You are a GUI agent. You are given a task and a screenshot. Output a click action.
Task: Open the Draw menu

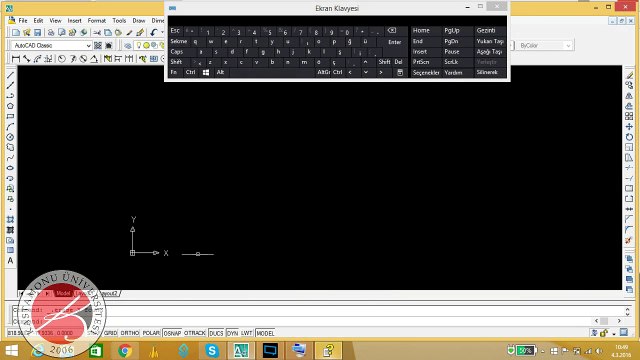click(x=139, y=20)
